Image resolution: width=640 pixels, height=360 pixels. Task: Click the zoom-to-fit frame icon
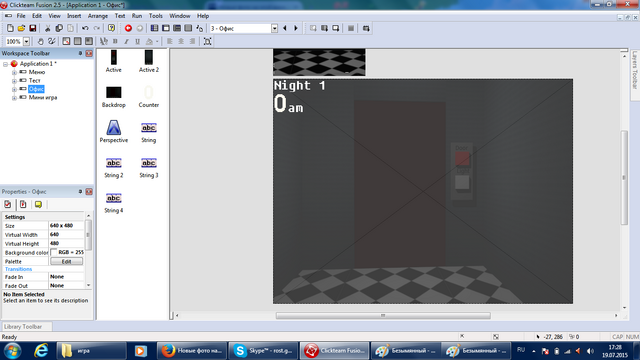click(207, 41)
